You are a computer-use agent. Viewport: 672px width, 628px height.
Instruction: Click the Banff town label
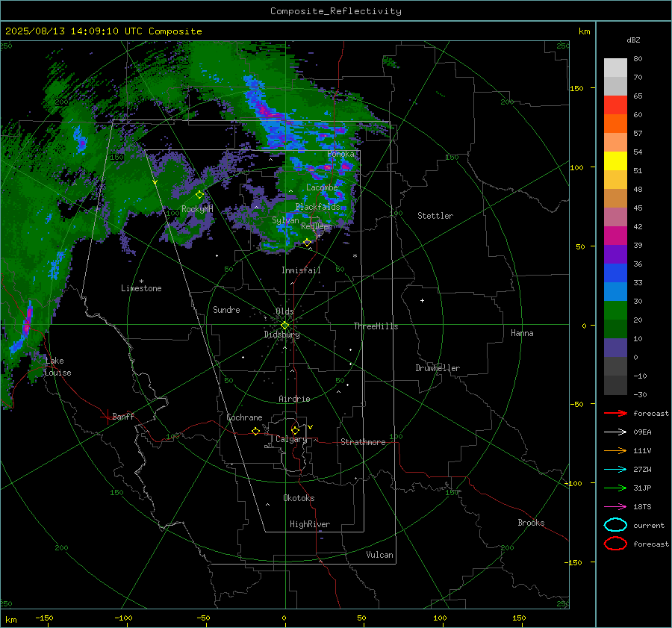click(123, 416)
